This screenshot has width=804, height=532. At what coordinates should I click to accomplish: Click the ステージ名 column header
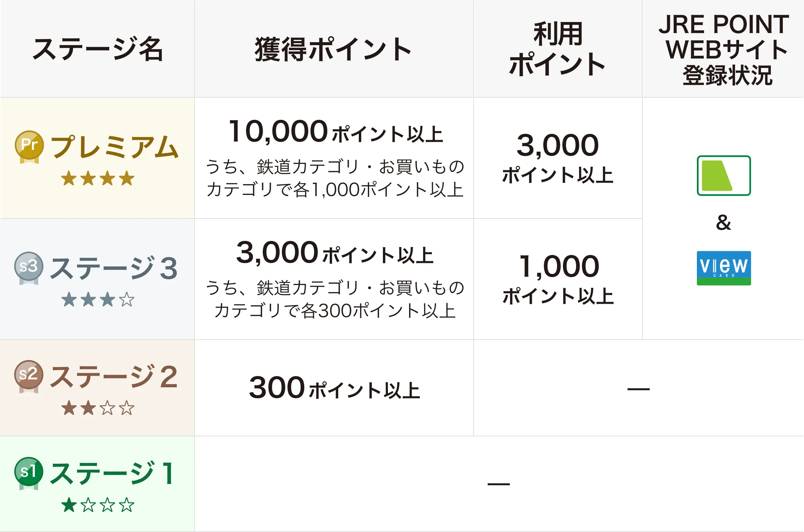98,50
